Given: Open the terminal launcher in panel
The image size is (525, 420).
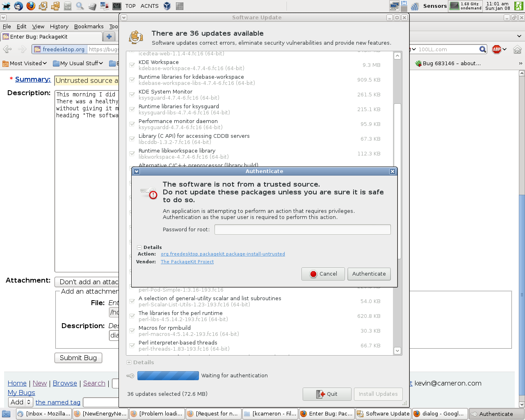Looking at the screenshot, I should tap(117, 6).
